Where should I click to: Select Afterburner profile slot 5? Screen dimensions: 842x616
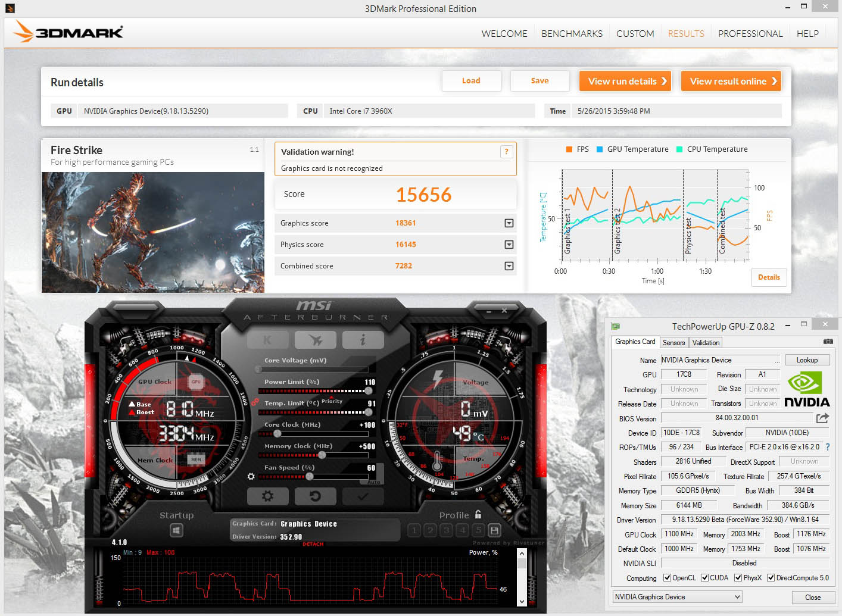point(478,530)
